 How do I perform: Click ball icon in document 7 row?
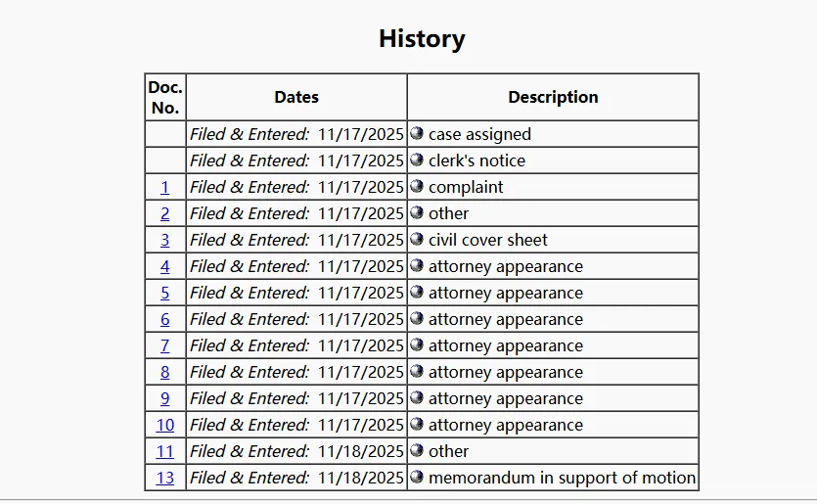point(418,344)
